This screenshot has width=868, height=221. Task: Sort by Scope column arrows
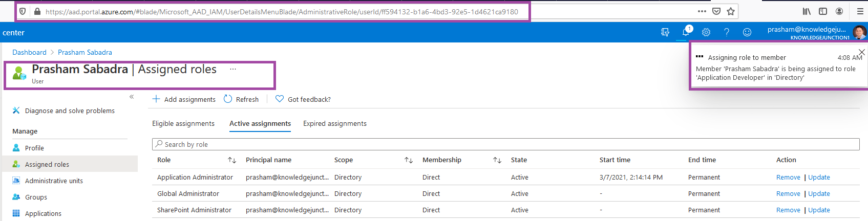(409, 160)
